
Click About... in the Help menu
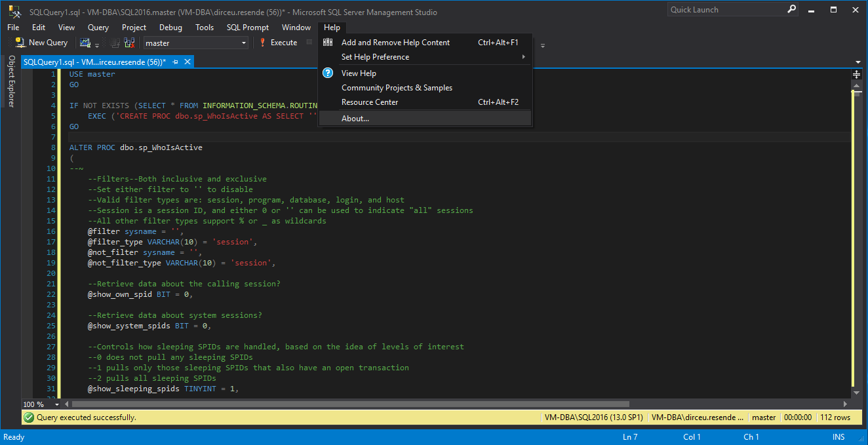[x=425, y=119]
